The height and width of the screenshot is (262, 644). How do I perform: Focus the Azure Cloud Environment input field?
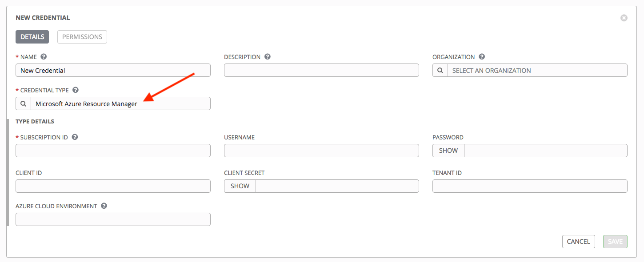pos(113,219)
